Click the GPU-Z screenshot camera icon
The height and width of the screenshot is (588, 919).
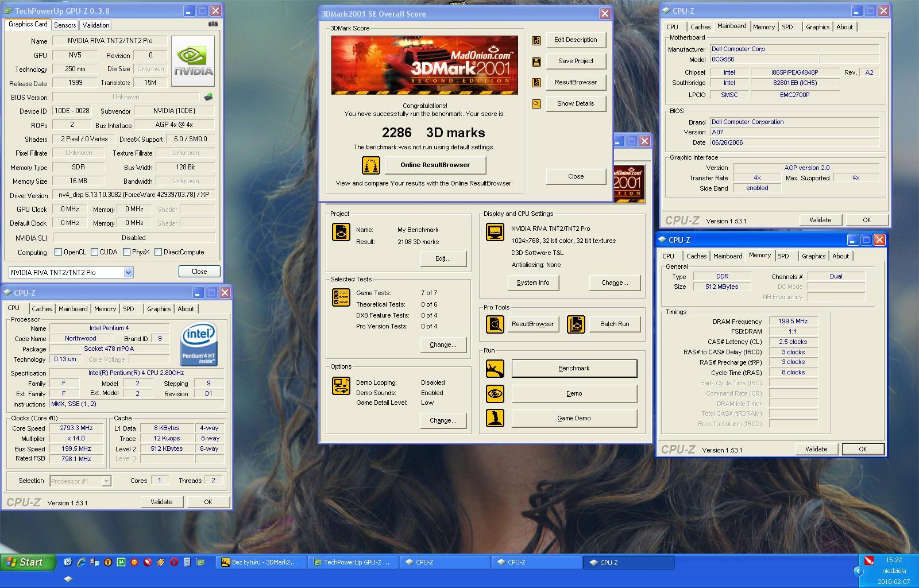(213, 24)
